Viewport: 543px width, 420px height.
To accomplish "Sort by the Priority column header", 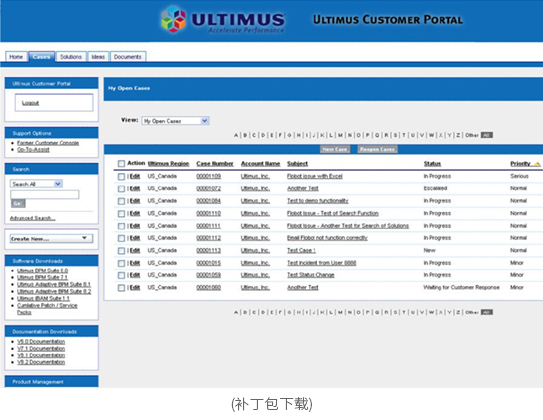I will coord(520,164).
